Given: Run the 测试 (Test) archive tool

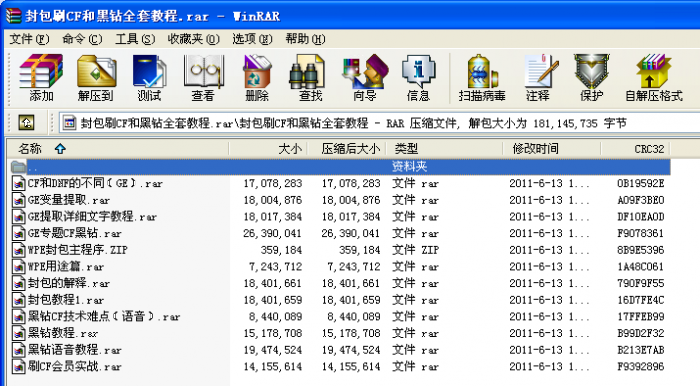Looking at the screenshot, I should [149, 78].
